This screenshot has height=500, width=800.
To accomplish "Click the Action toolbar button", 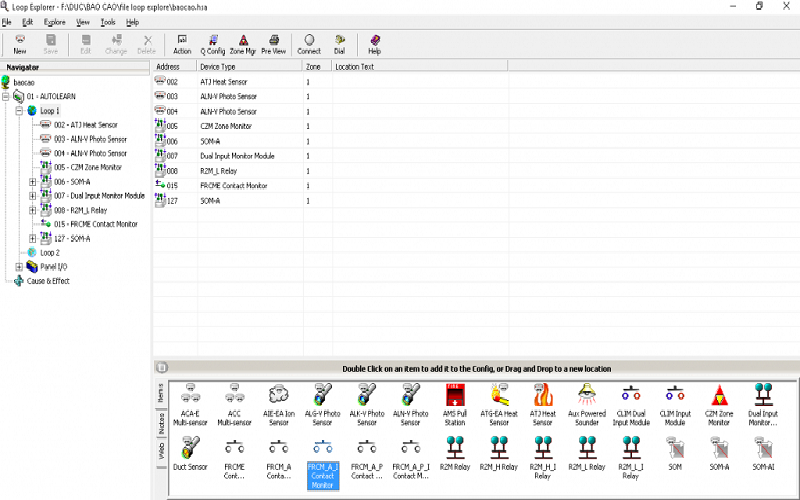I will click(182, 44).
